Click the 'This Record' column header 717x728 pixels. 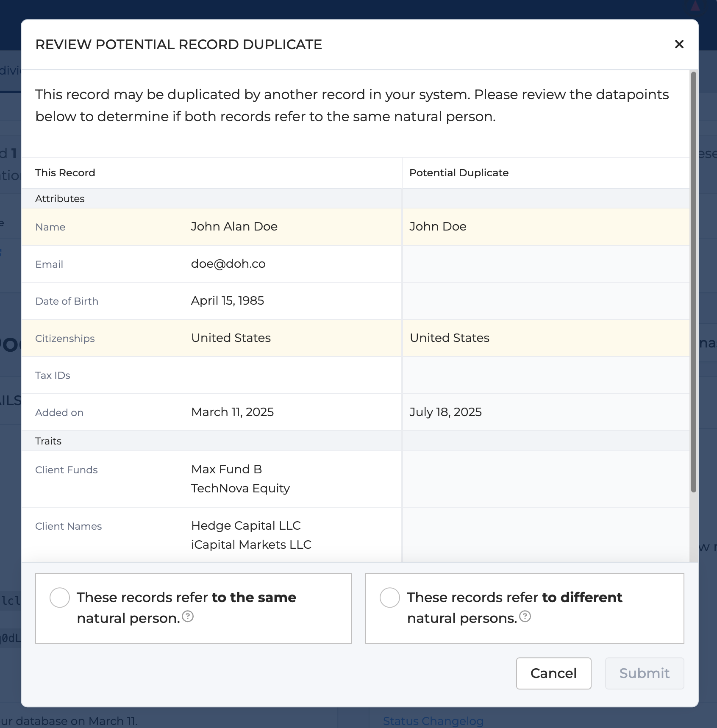click(65, 173)
